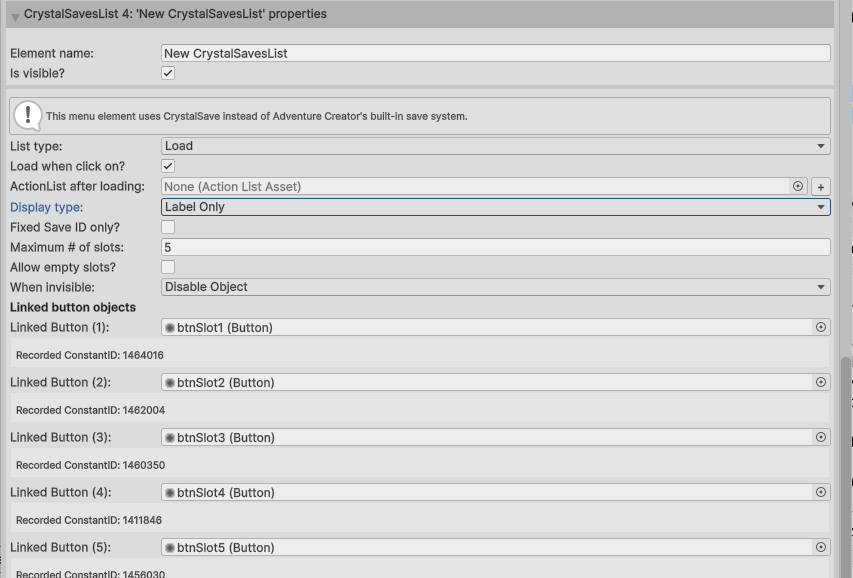Toggle the 'Is visible?' checkbox
Screen dimensions: 853x578
tap(168, 73)
